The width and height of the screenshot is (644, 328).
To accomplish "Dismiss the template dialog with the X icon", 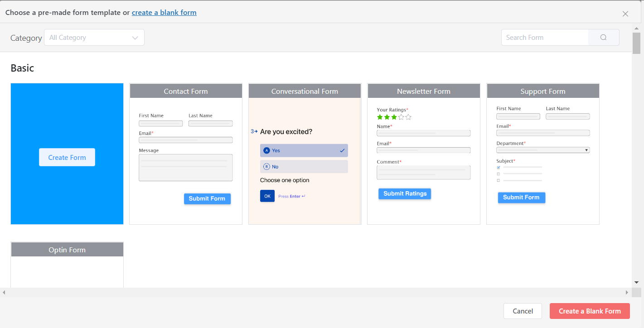I will point(625,14).
